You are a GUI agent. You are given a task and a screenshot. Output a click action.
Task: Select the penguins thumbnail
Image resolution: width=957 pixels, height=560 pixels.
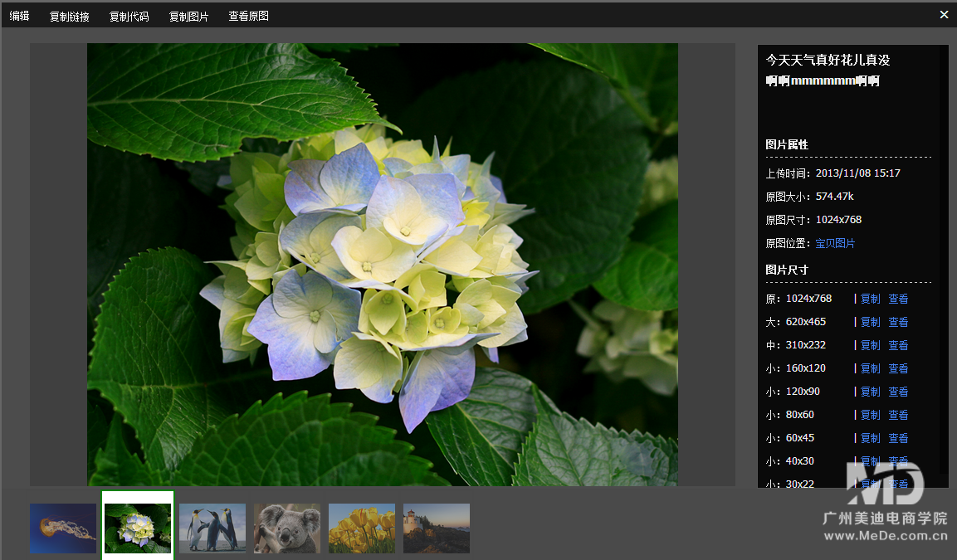coord(212,528)
